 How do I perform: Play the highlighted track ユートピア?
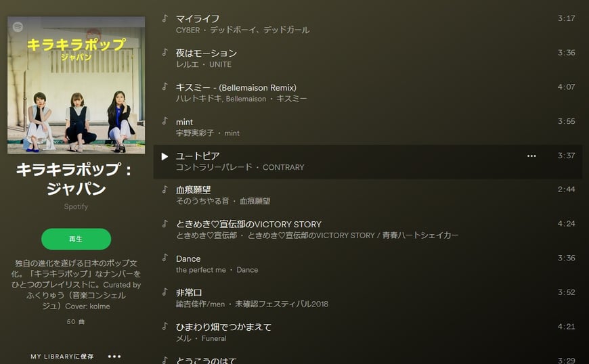[x=165, y=156]
